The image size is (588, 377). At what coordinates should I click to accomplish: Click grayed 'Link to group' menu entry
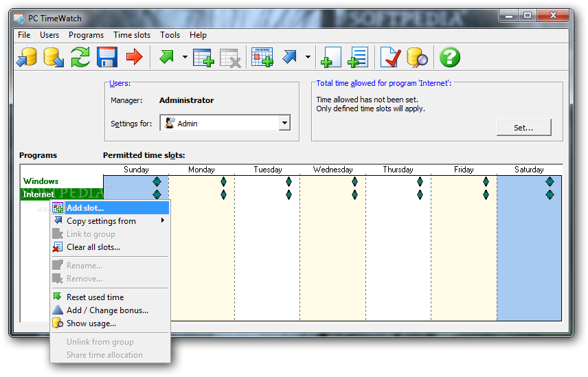(110, 234)
